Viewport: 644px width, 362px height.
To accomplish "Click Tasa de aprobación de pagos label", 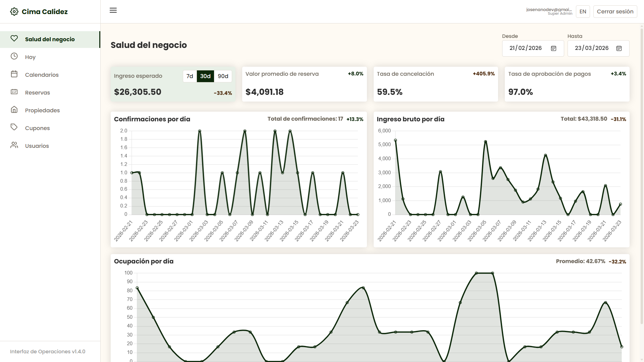I will coord(549,74).
